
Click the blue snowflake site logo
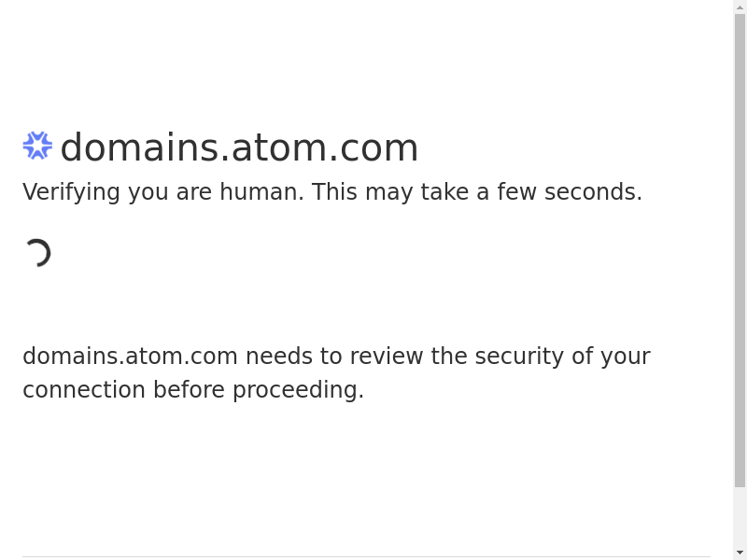pos(37,146)
